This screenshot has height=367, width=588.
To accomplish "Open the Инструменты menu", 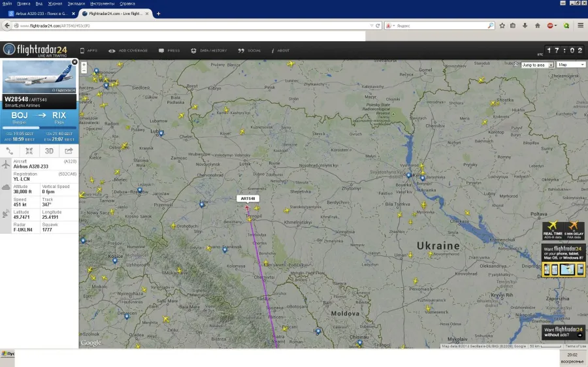I will coord(102,3).
